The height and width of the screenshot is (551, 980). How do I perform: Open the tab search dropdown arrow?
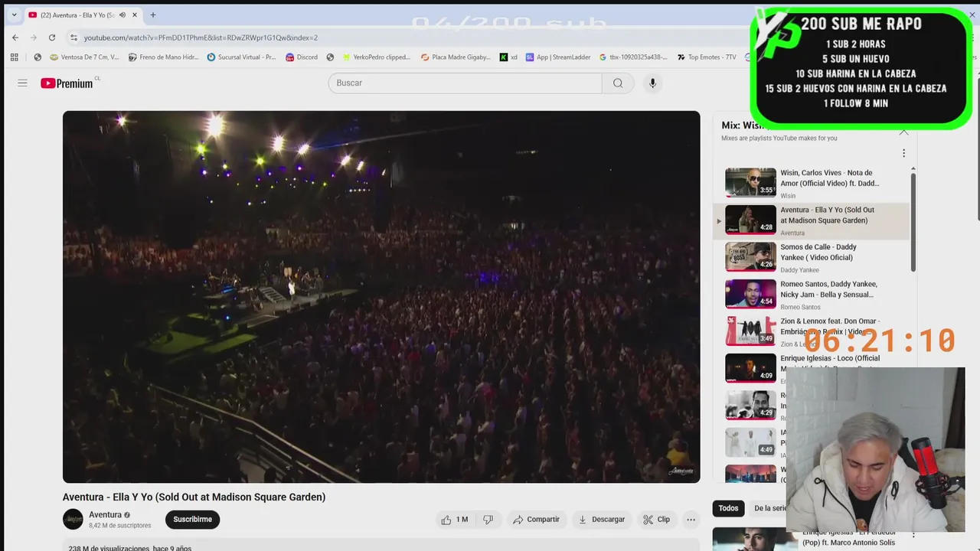13,15
